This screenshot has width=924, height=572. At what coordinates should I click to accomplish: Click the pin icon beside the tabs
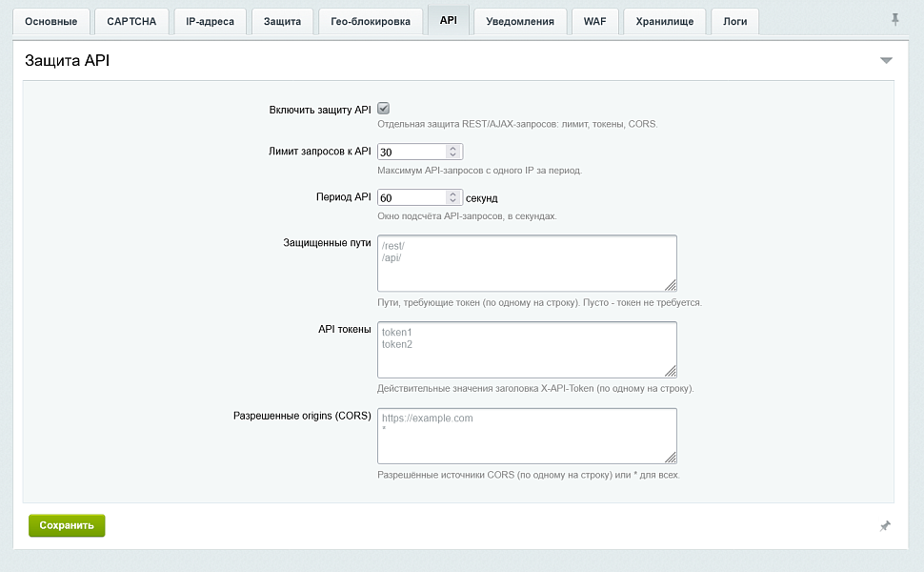894,19
